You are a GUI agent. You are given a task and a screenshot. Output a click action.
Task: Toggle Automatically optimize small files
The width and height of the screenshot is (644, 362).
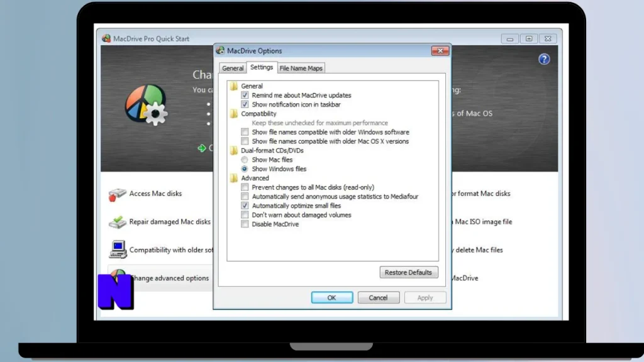[x=245, y=206]
